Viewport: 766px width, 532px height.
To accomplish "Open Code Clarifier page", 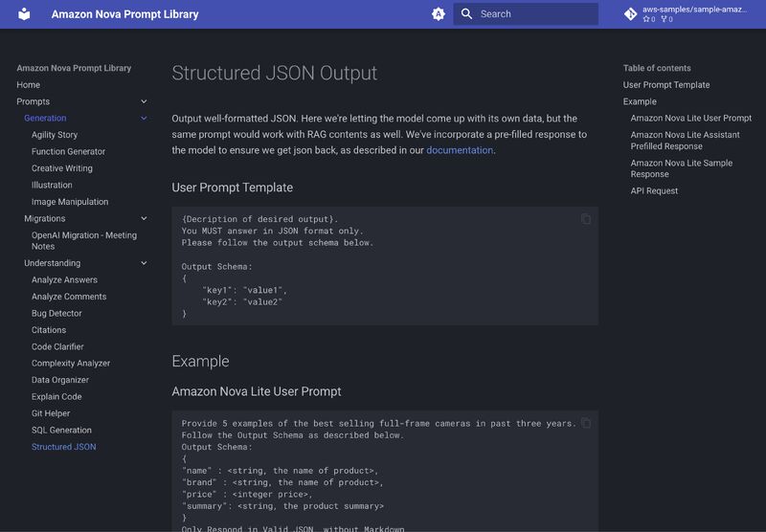I will point(57,346).
